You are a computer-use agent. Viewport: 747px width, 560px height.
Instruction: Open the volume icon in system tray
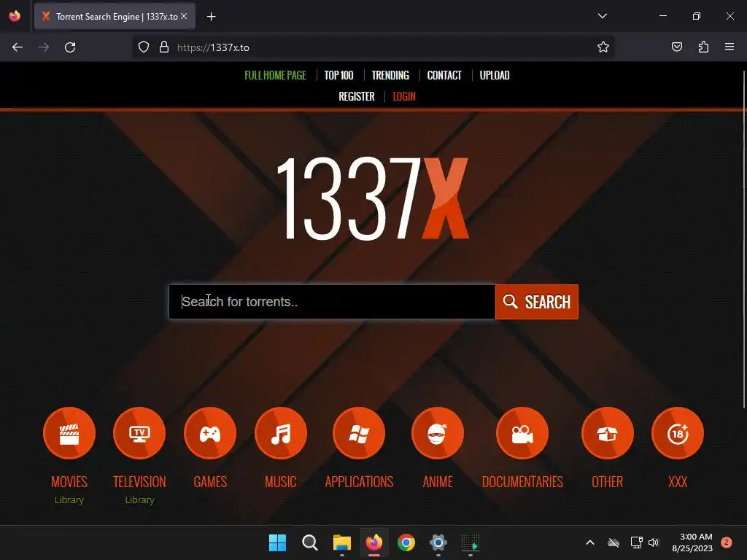pos(654,542)
